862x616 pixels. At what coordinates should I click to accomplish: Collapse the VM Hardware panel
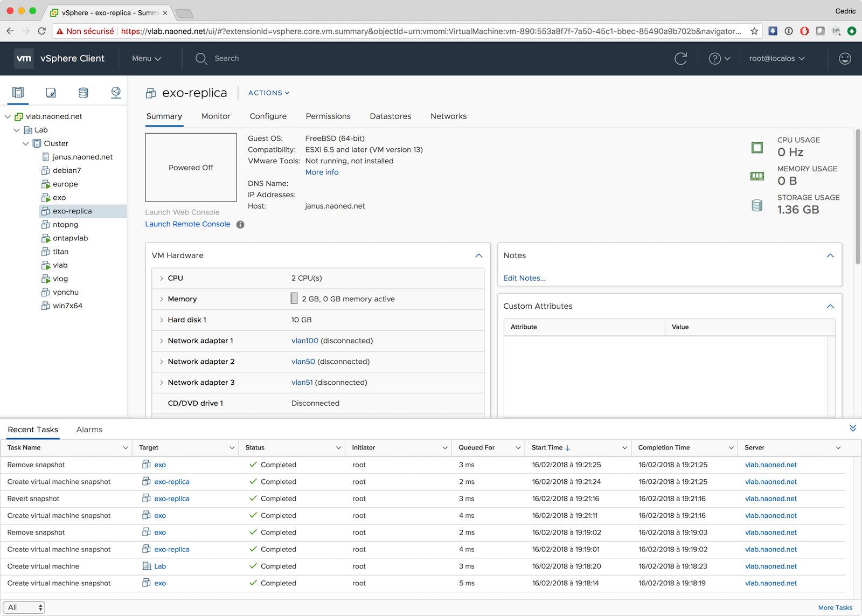(x=478, y=256)
